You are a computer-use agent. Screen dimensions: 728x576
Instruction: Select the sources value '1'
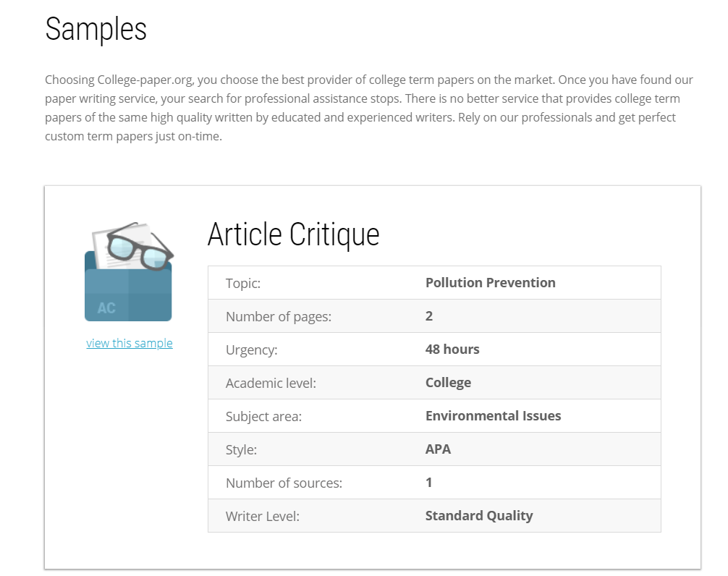coord(429,482)
